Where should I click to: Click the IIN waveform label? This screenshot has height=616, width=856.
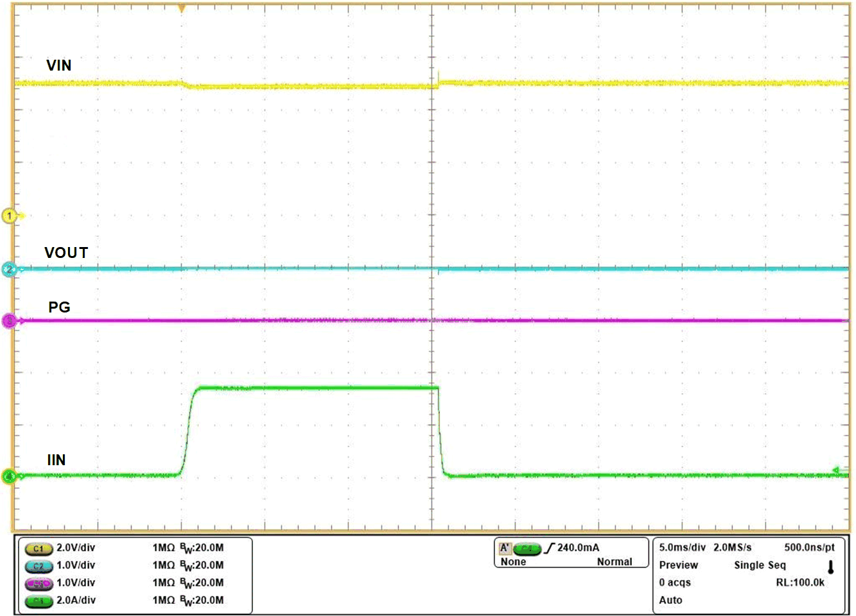[x=57, y=460]
